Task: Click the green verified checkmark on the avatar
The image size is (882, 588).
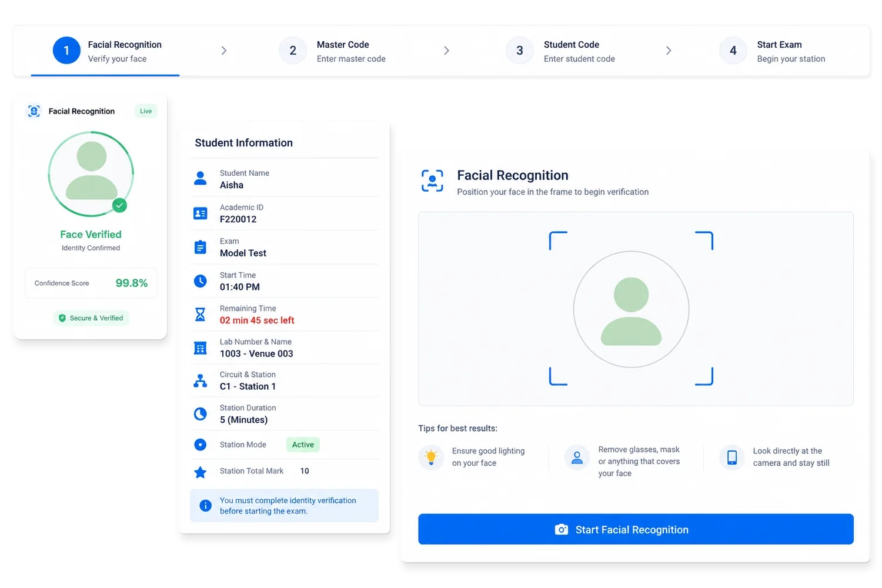Action: tap(120, 205)
